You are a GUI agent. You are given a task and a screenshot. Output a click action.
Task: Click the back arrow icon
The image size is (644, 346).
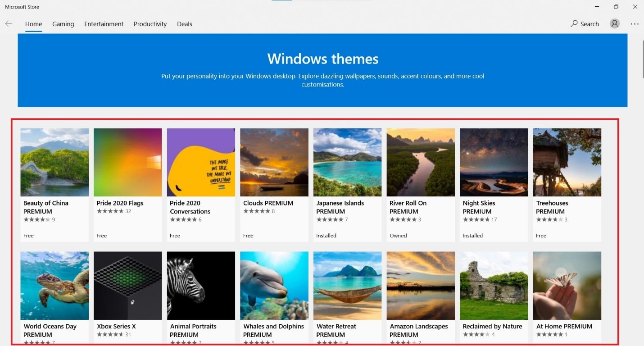pos(9,24)
